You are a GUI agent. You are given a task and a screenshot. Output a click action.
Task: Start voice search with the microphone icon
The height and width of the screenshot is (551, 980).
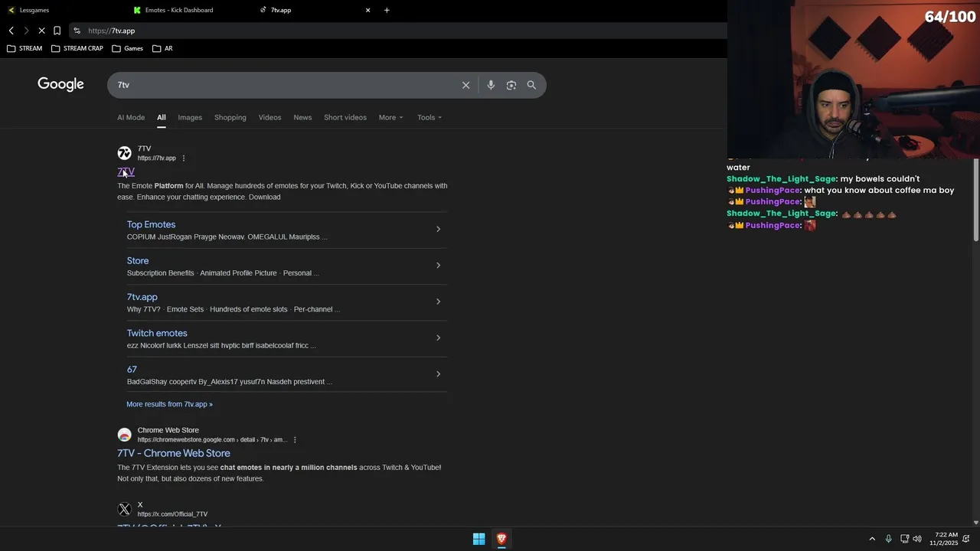491,85
